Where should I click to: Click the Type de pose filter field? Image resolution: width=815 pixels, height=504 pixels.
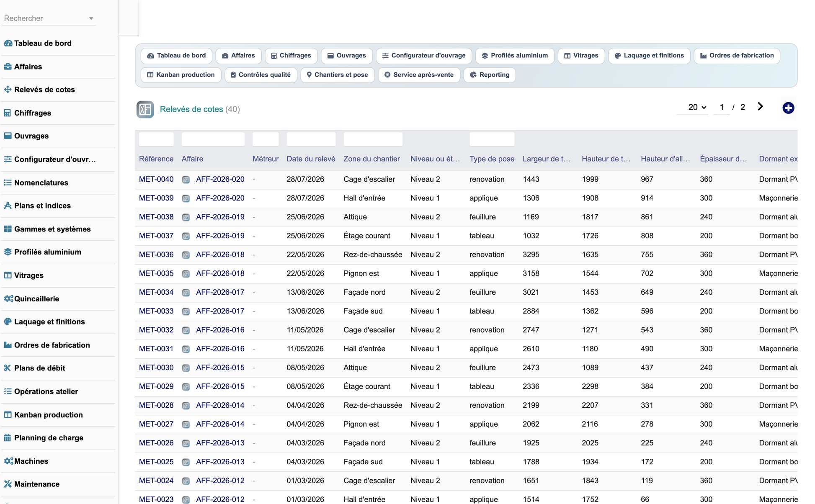click(x=492, y=139)
